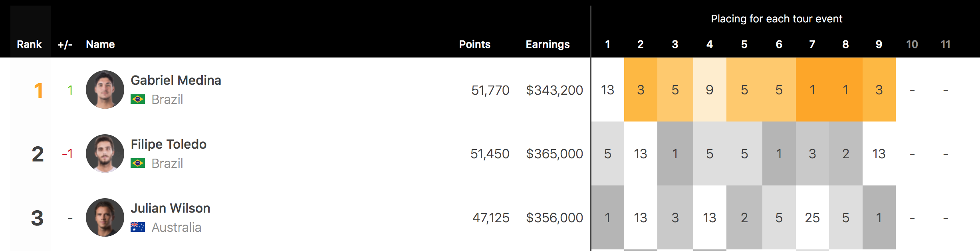The height and width of the screenshot is (251, 980).
Task: Click Medina's event 4 ninth-place cell
Action: (710, 90)
